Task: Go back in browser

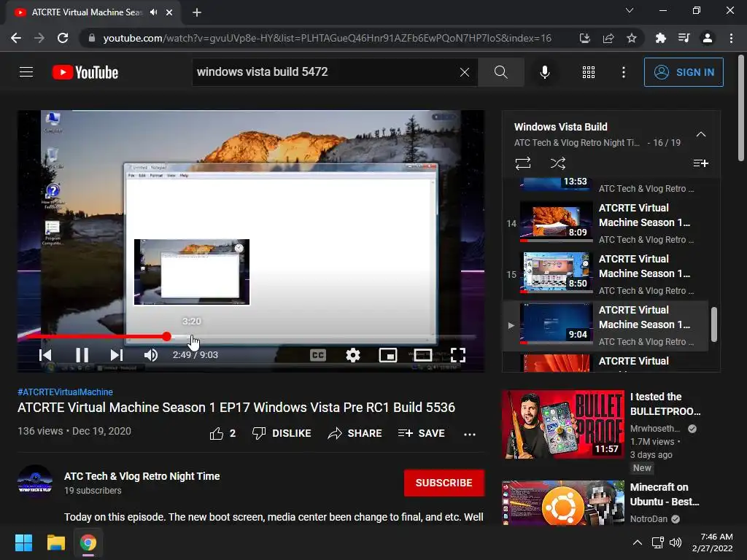Action: [16, 38]
